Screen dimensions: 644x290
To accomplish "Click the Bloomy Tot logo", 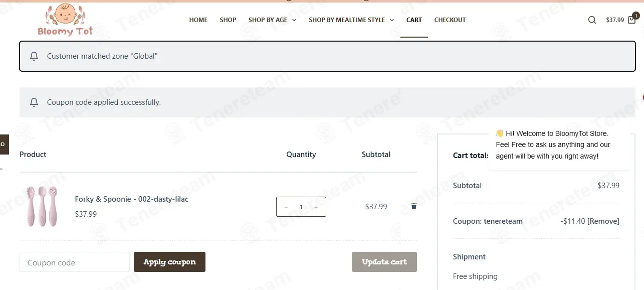I will click(x=65, y=20).
